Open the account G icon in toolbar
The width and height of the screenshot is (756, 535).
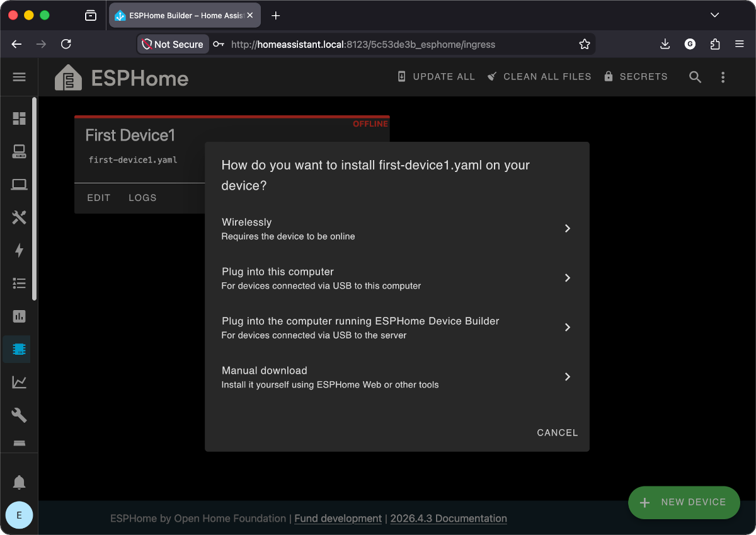pos(690,44)
